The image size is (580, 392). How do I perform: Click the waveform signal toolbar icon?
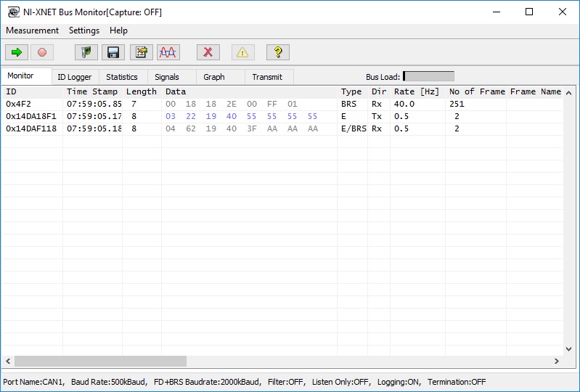pos(168,52)
